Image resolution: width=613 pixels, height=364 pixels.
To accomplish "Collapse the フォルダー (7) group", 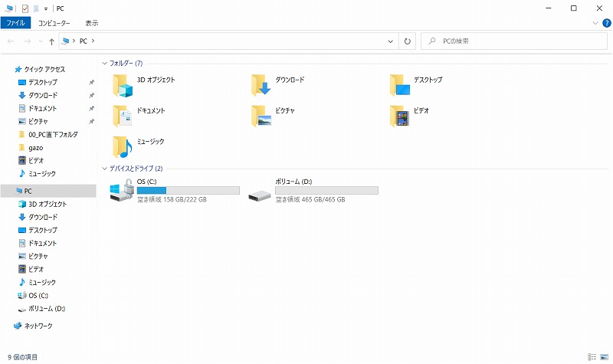I will [104, 63].
